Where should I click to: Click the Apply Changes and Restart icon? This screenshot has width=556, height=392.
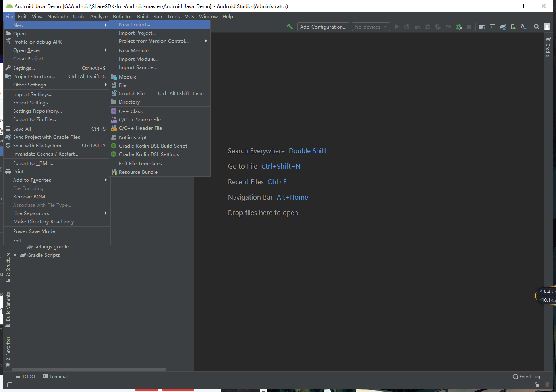407,27
